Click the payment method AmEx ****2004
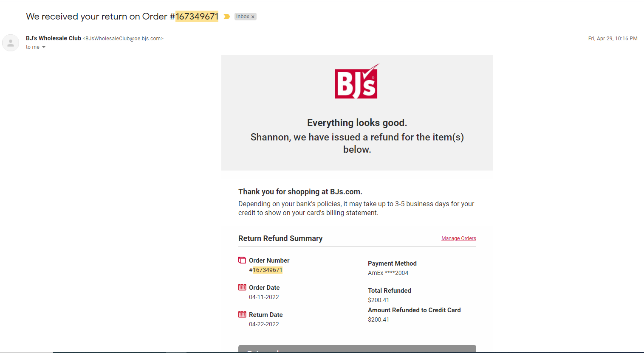 coord(388,273)
